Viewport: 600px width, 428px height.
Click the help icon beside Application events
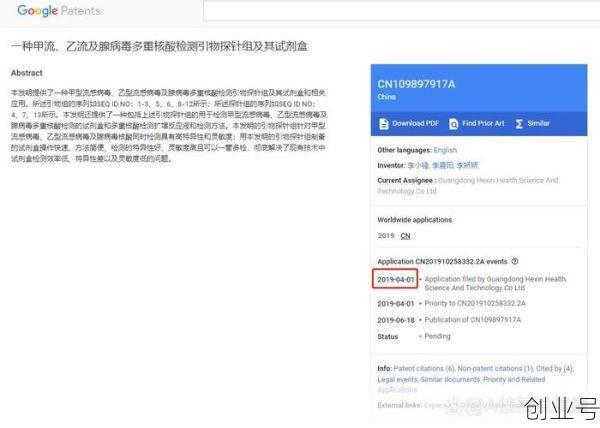coord(515,261)
